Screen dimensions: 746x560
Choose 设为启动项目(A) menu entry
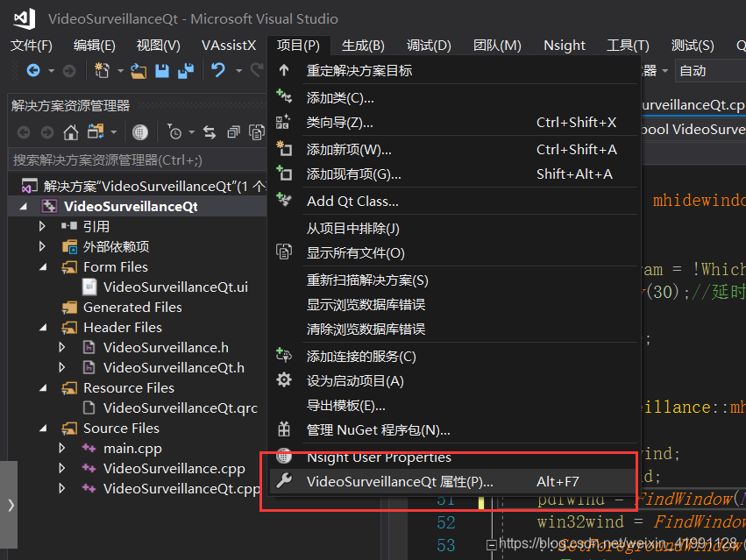(454, 381)
